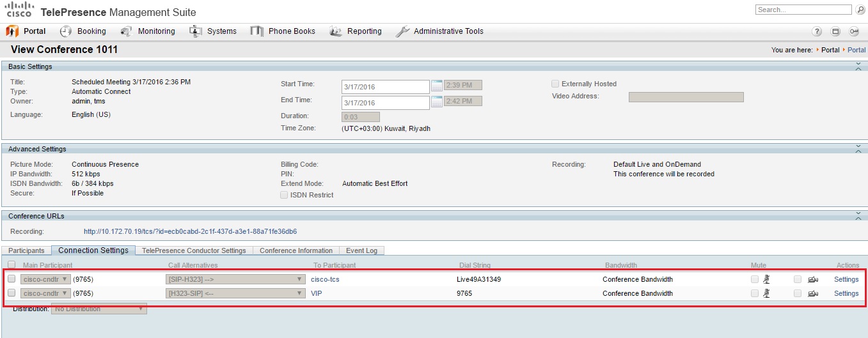Click the Start Time date field
The width and height of the screenshot is (868, 338).
pos(386,86)
